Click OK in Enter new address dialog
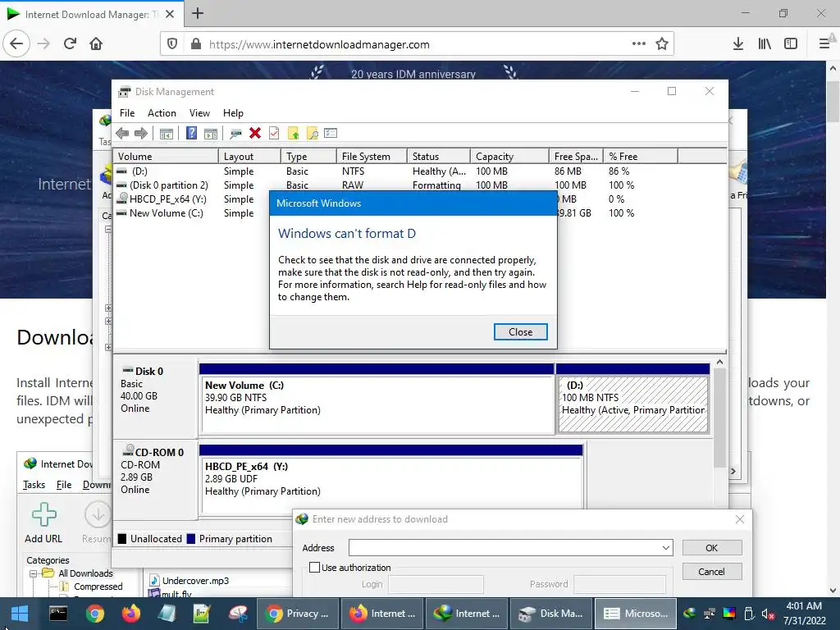Image resolution: width=840 pixels, height=630 pixels. (x=711, y=547)
